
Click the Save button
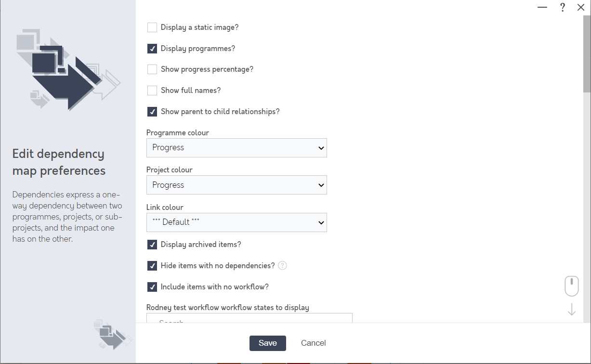point(268,343)
